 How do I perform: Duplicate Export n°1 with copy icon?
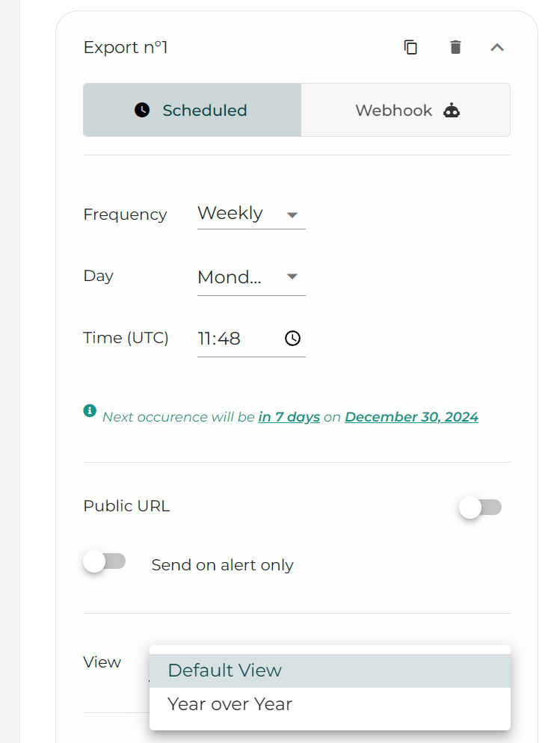pyautogui.click(x=410, y=47)
